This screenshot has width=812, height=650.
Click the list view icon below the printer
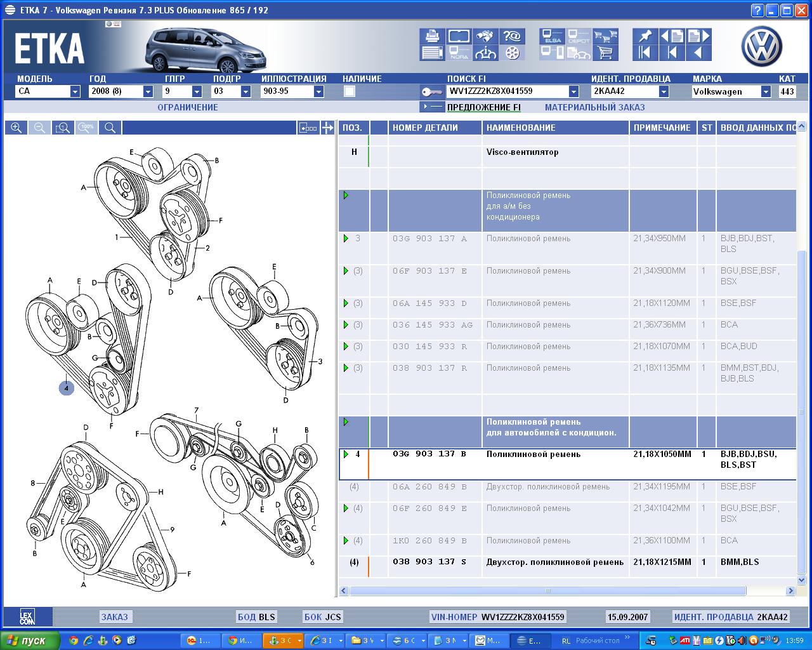click(432, 53)
